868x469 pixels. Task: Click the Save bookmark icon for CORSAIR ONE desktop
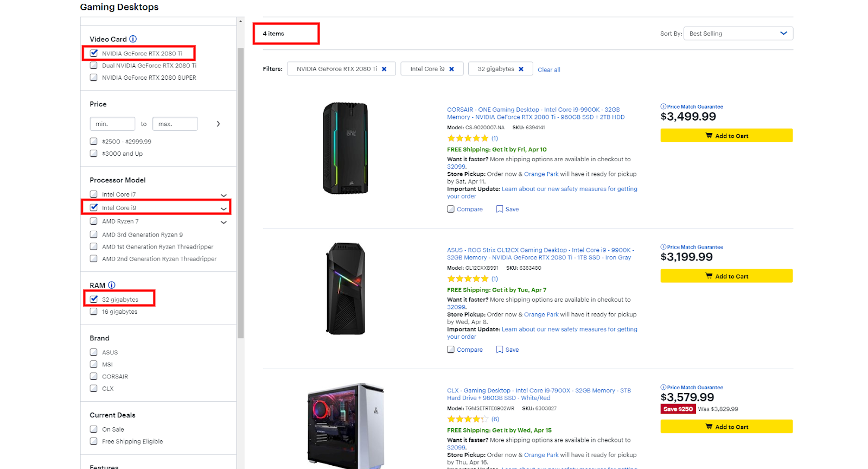click(500, 209)
